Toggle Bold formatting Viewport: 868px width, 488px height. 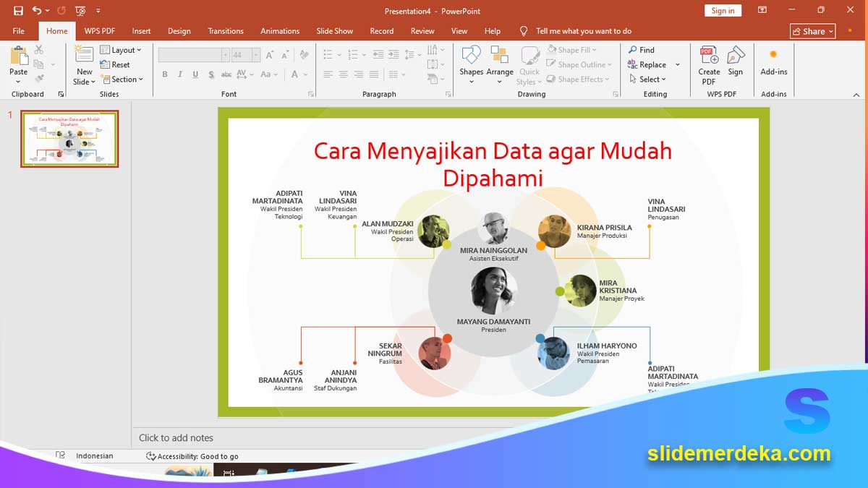(x=165, y=74)
